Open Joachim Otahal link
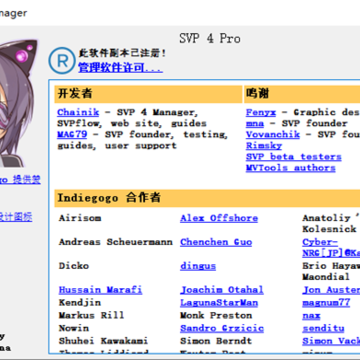Image resolution: width=360 pixels, height=360 pixels. (x=222, y=290)
